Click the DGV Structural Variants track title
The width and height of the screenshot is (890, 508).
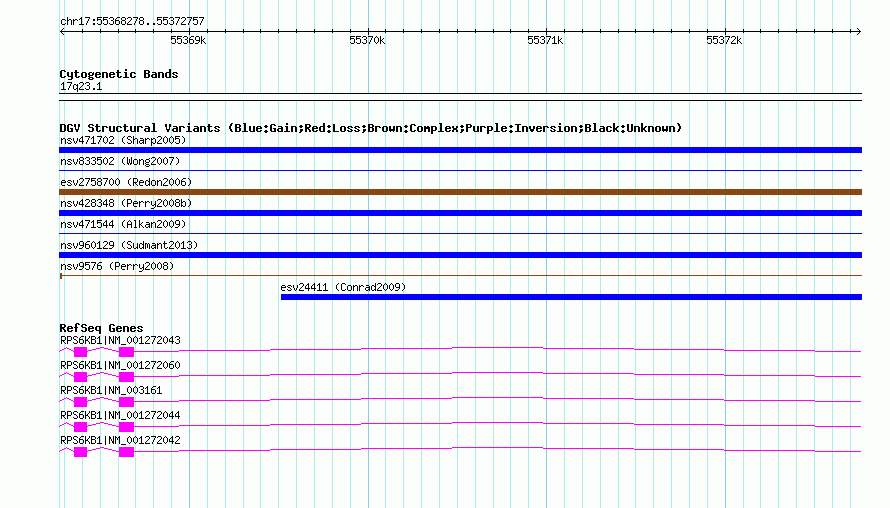point(371,128)
